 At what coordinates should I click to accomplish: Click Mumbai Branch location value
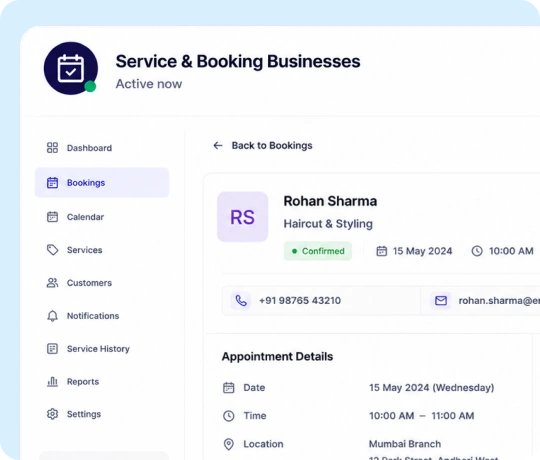coord(405,444)
